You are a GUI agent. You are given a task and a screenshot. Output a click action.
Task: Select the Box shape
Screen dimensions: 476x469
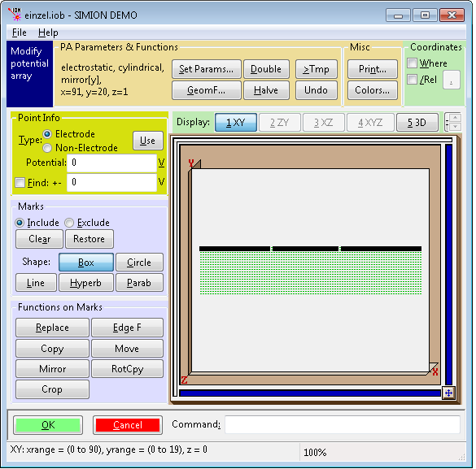tap(86, 263)
